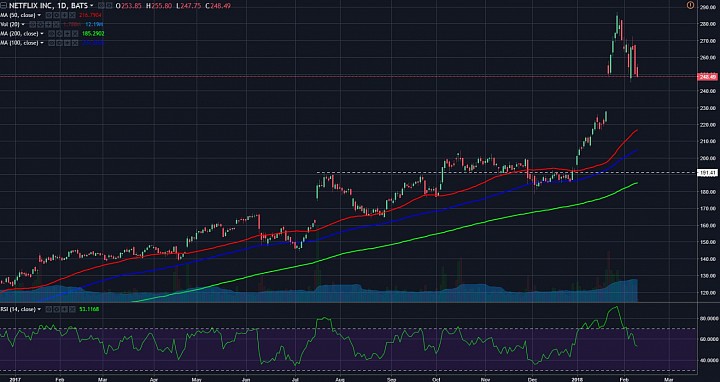Image resolution: width=720 pixels, height=382 pixels.
Task: Hide the RSI (14, close) indicator with eye icon
Action: coord(49,309)
